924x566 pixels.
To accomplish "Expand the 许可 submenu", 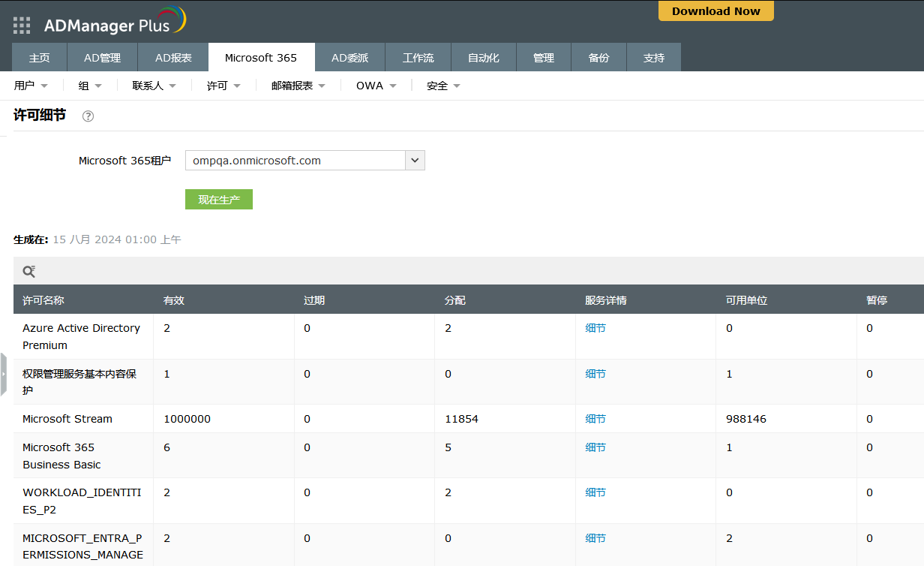I will coord(223,86).
